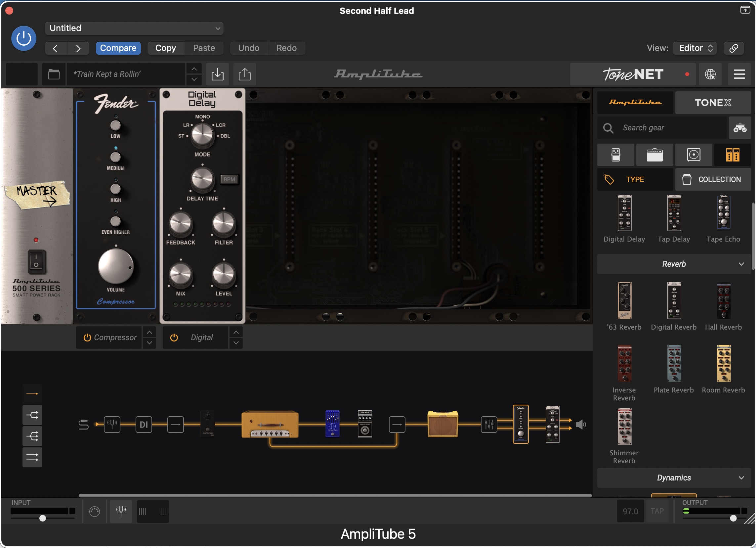
Task: Switch to the COLLECTION tab
Action: [713, 179]
